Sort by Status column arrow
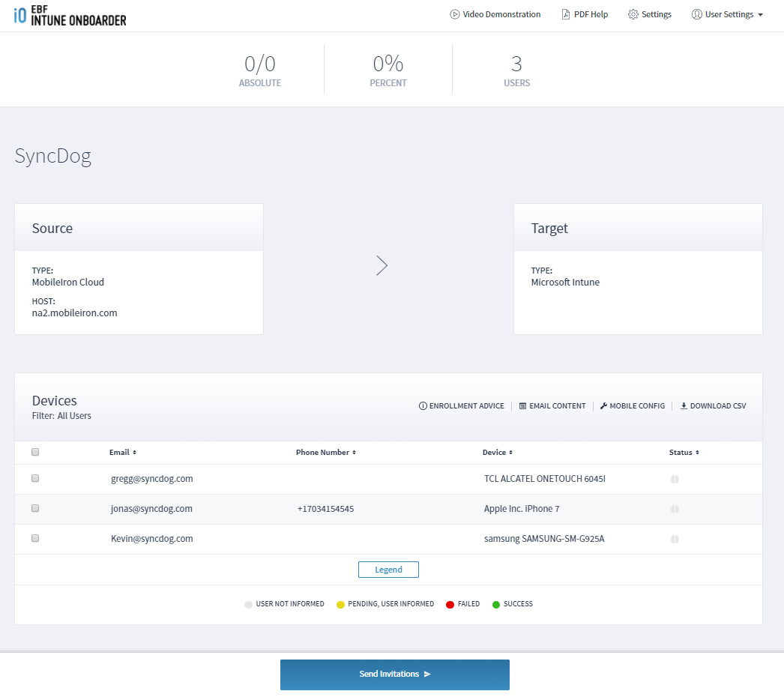The height and width of the screenshot is (697, 784). coord(697,453)
